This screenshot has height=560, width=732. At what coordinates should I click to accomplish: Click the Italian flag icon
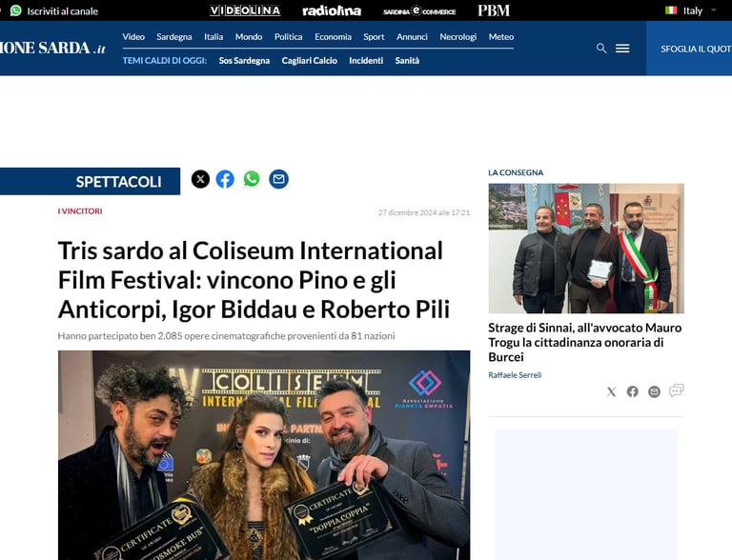point(671,10)
